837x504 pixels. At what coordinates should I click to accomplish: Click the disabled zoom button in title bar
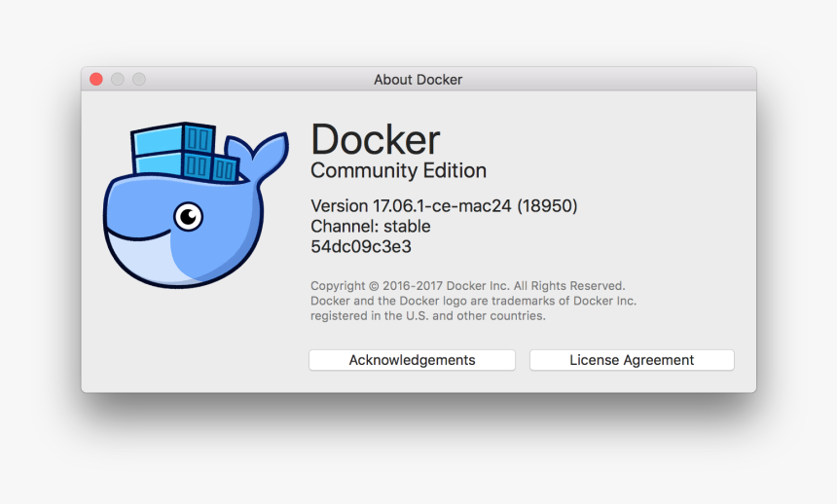139,80
